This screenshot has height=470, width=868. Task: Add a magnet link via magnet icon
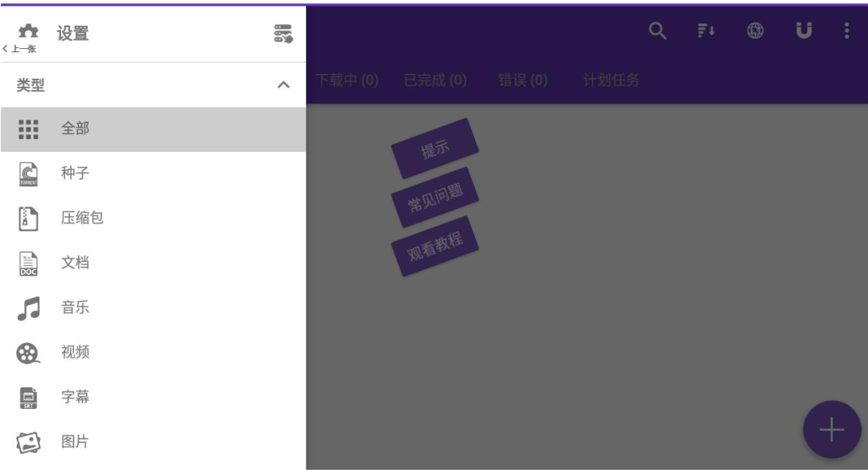point(802,32)
